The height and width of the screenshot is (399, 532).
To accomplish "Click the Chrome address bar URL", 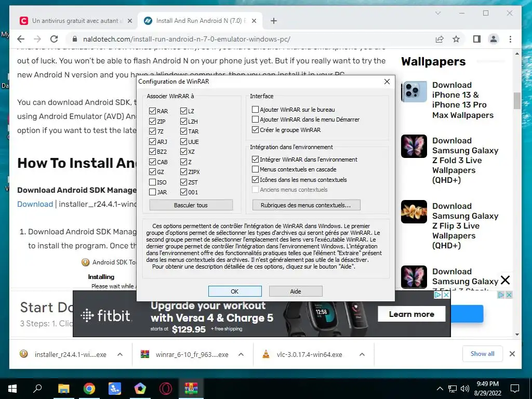I will (x=187, y=39).
